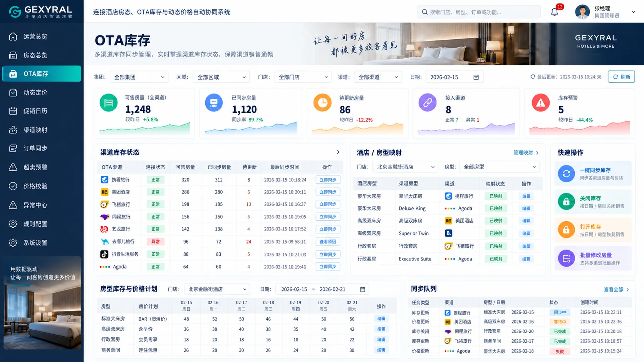Open the 渠道 全部渠道 dropdown

click(378, 77)
